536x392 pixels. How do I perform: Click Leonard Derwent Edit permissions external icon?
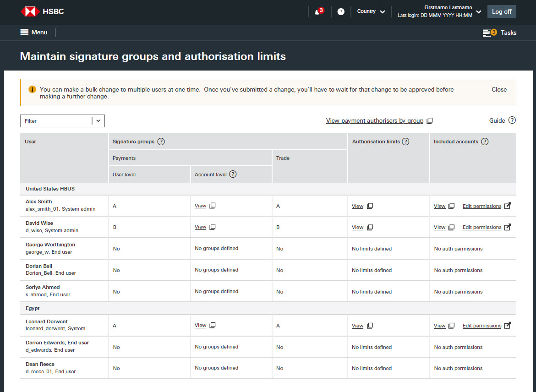pos(508,325)
